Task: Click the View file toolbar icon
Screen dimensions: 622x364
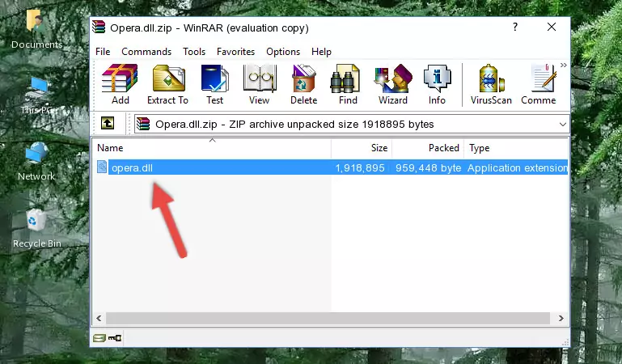Action: [260, 84]
